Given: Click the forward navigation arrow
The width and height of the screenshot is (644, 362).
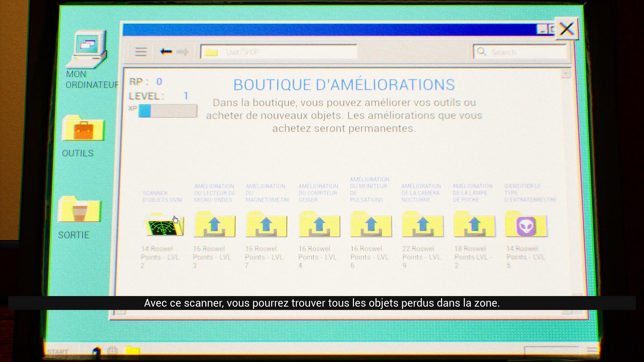Looking at the screenshot, I should click(x=182, y=52).
